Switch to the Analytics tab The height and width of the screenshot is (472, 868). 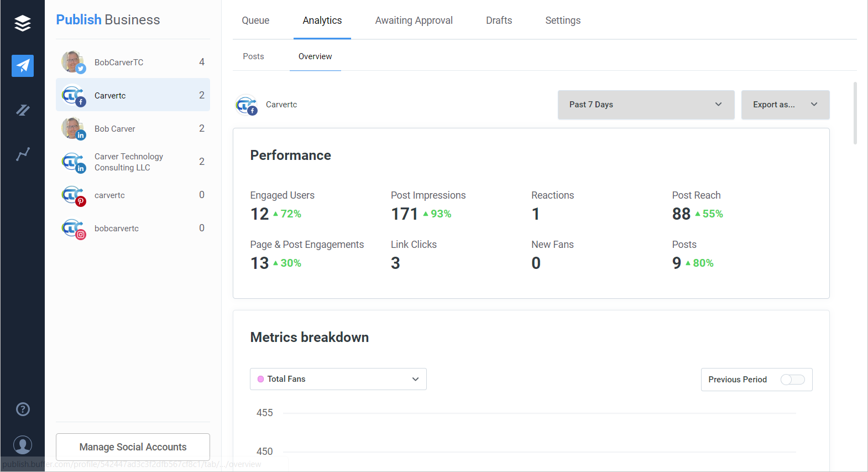[322, 20]
